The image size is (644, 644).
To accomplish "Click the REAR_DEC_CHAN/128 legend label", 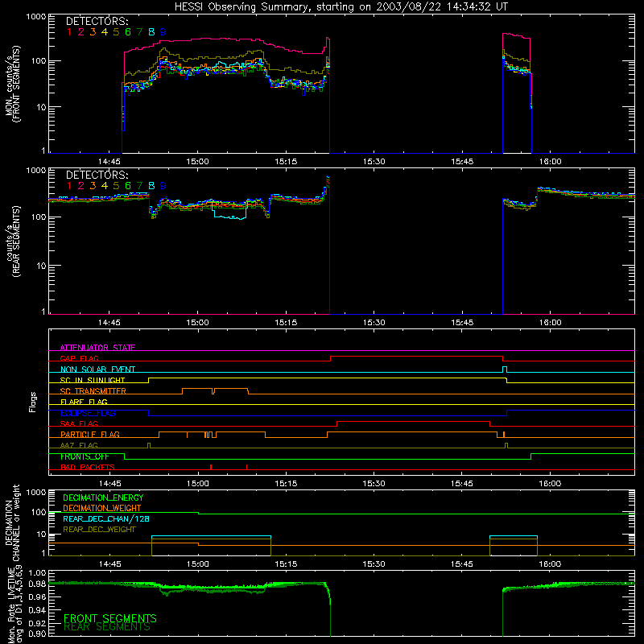I will [x=106, y=518].
